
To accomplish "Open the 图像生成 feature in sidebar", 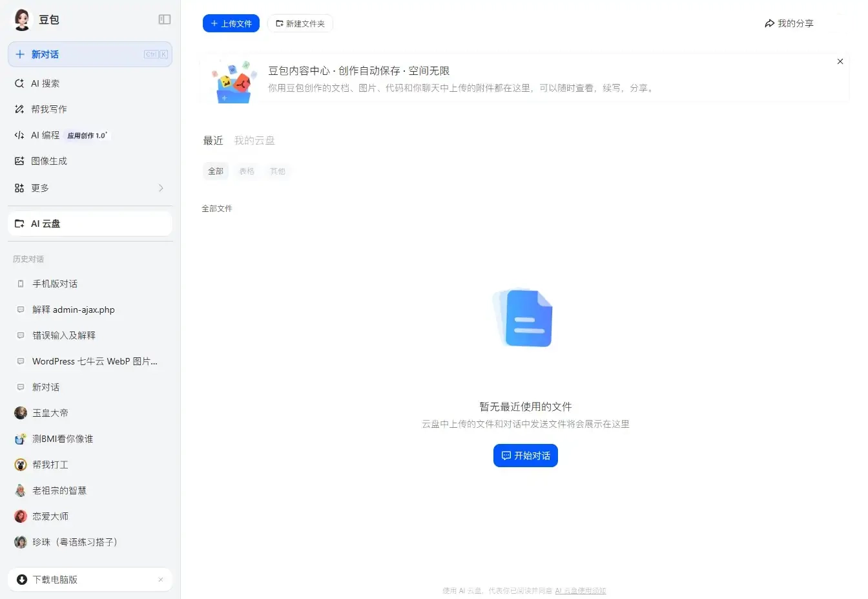I will 48,161.
